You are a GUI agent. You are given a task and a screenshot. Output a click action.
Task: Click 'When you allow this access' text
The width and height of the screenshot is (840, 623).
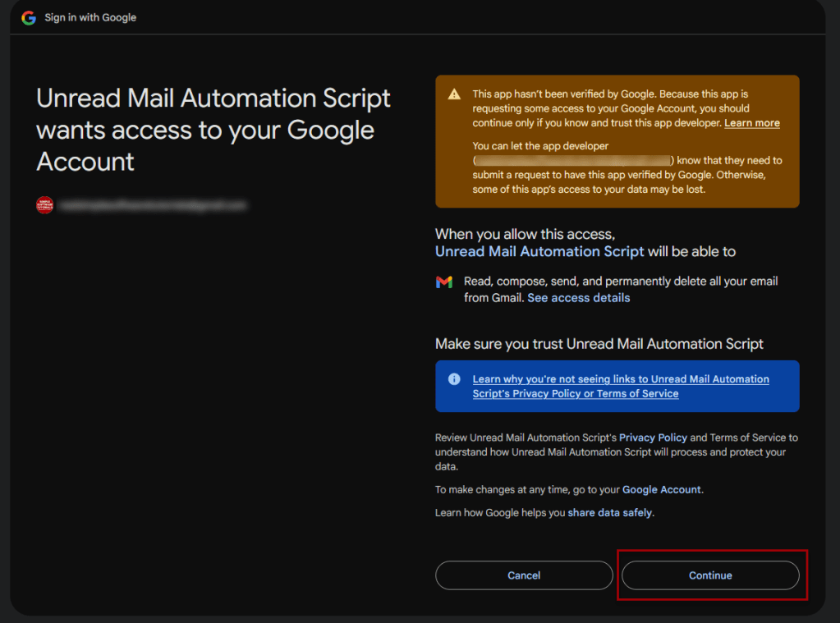525,234
